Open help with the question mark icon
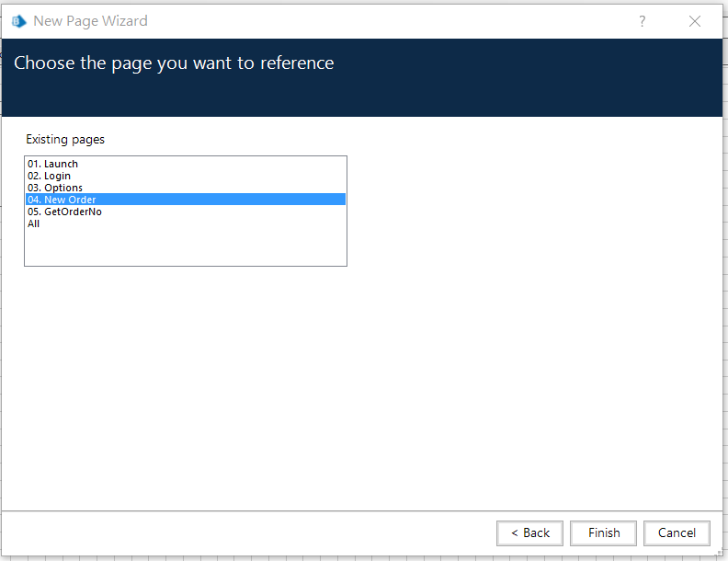 point(642,21)
